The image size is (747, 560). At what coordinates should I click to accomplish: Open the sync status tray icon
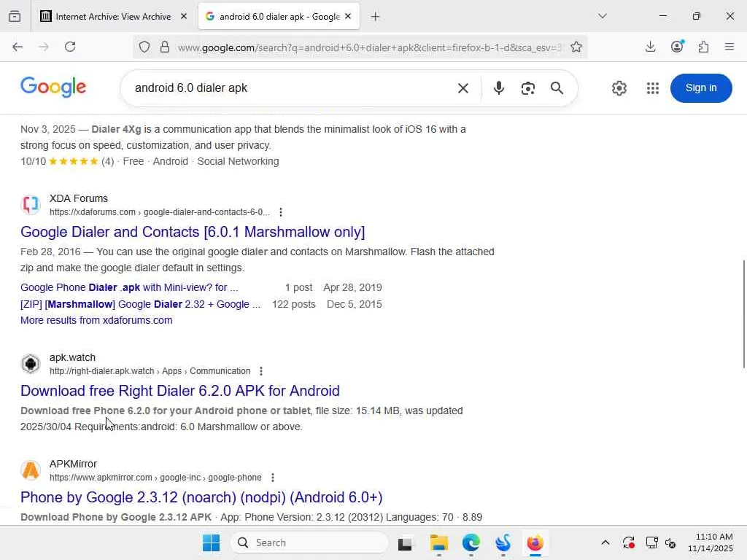pyautogui.click(x=628, y=542)
